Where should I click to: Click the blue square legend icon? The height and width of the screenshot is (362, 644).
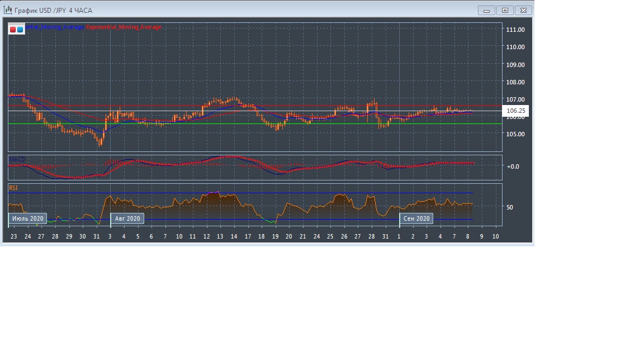pyautogui.click(x=20, y=30)
